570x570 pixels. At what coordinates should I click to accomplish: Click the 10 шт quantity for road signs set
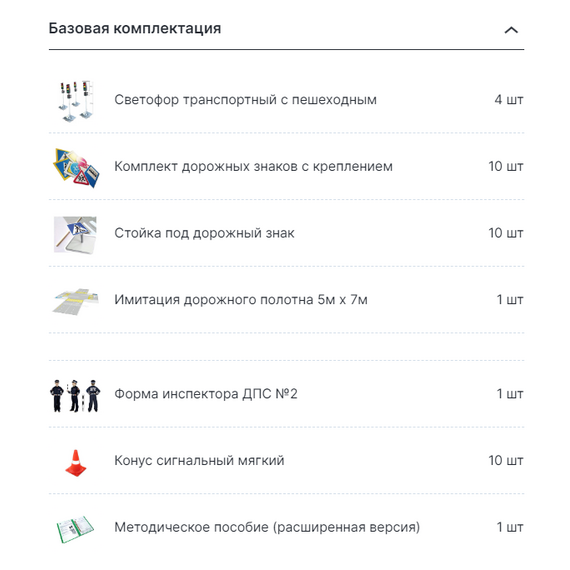click(x=506, y=166)
